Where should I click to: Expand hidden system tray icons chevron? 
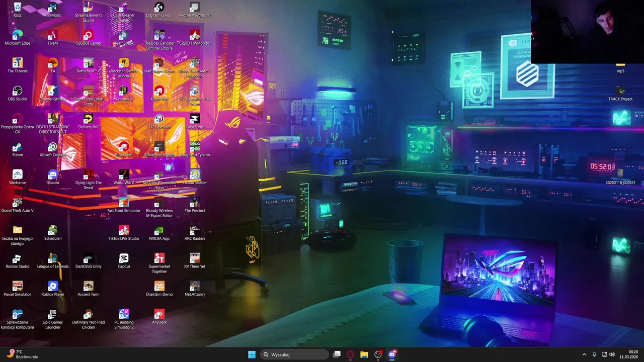tap(584, 354)
